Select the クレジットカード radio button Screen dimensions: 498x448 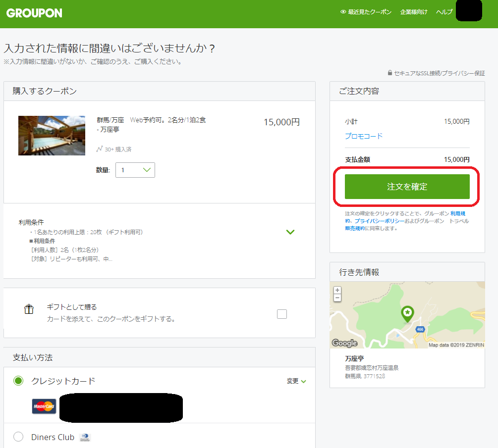click(18, 380)
